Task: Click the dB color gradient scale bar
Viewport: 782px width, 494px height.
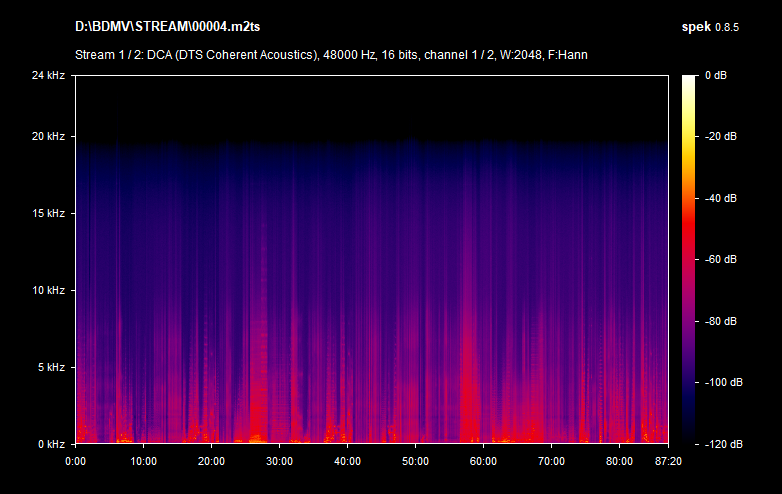Action: point(689,259)
